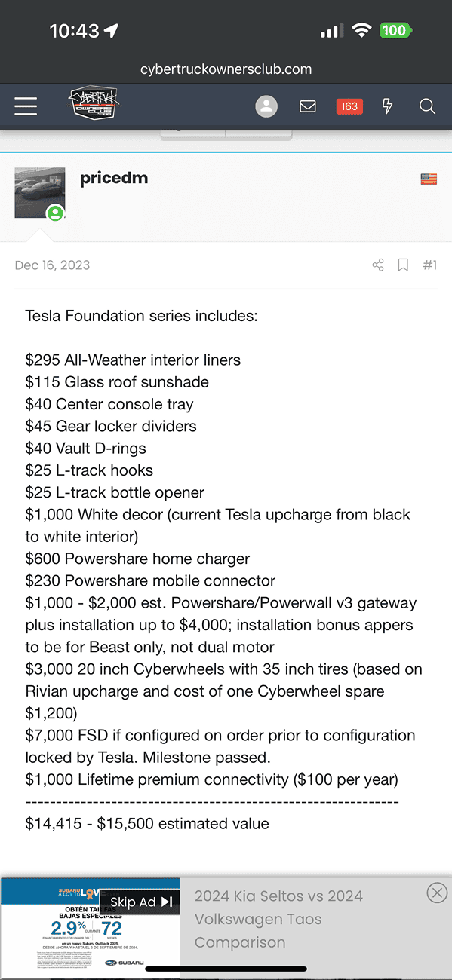Tap the US flag icon beside pricedm
Image resolution: width=452 pixels, height=980 pixels.
429,179
